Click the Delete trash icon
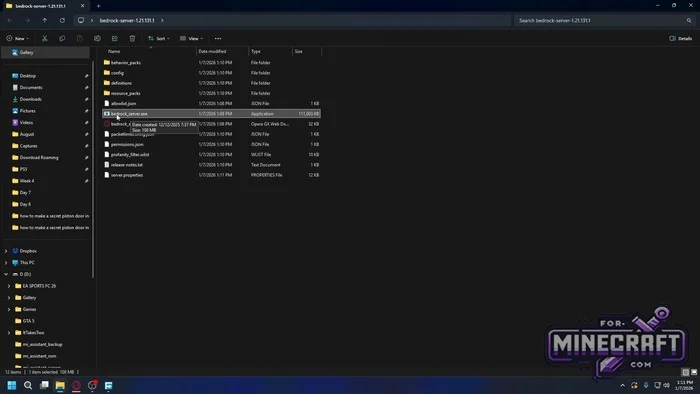Screen dimensions: 700x394 click(132, 38)
